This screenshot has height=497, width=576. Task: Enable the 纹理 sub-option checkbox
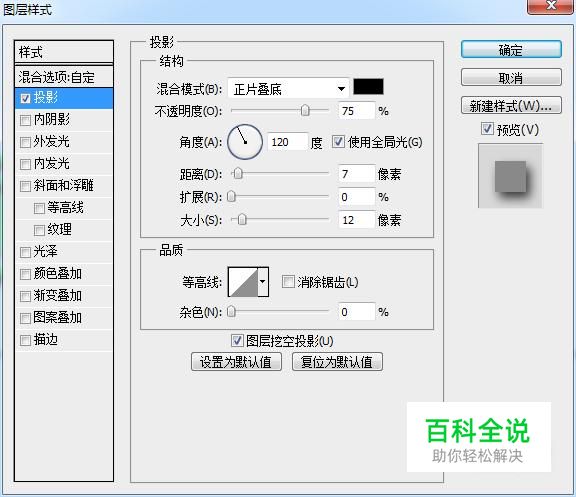(x=39, y=230)
